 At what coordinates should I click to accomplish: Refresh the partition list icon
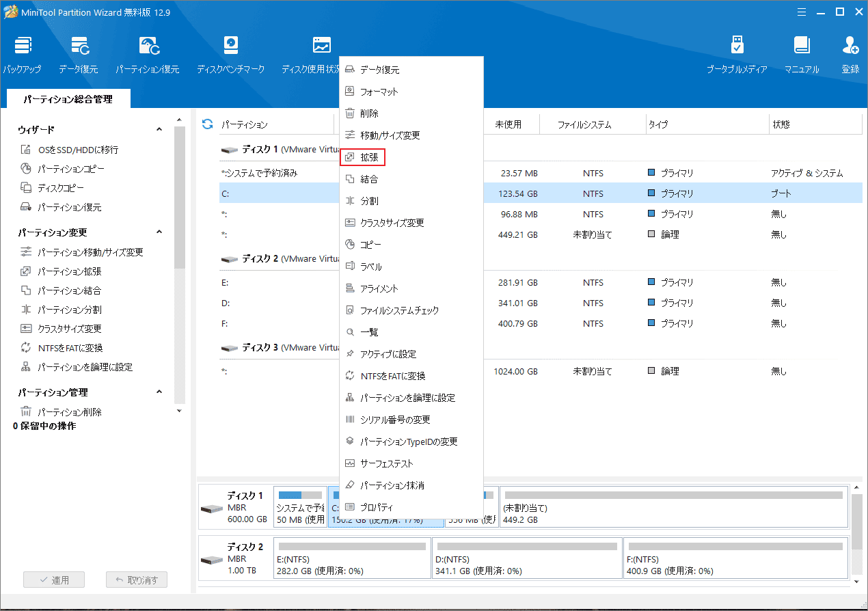tap(207, 124)
